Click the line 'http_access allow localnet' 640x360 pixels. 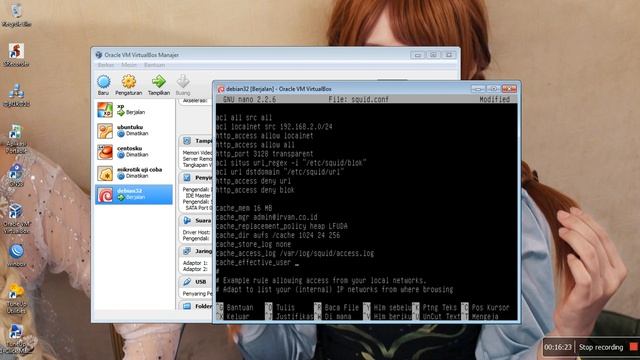tap(265, 136)
